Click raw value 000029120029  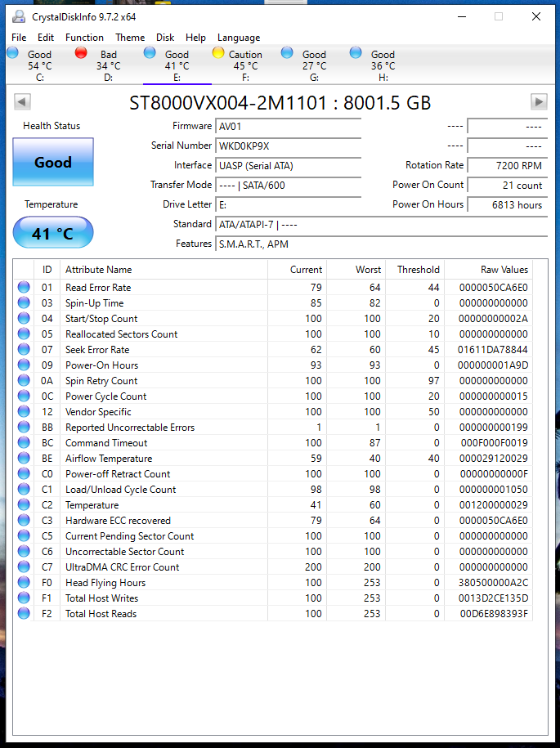coord(494,459)
